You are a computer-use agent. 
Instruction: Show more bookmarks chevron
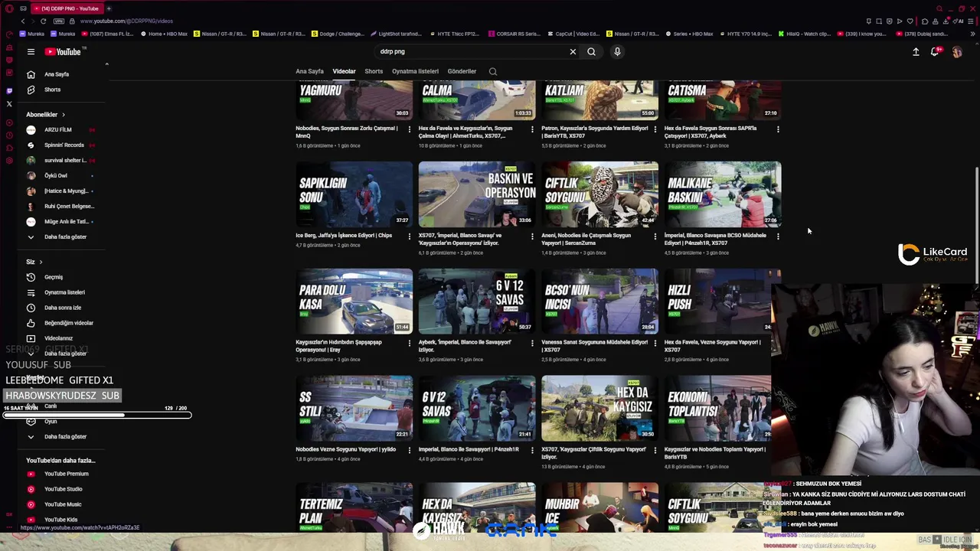973,34
